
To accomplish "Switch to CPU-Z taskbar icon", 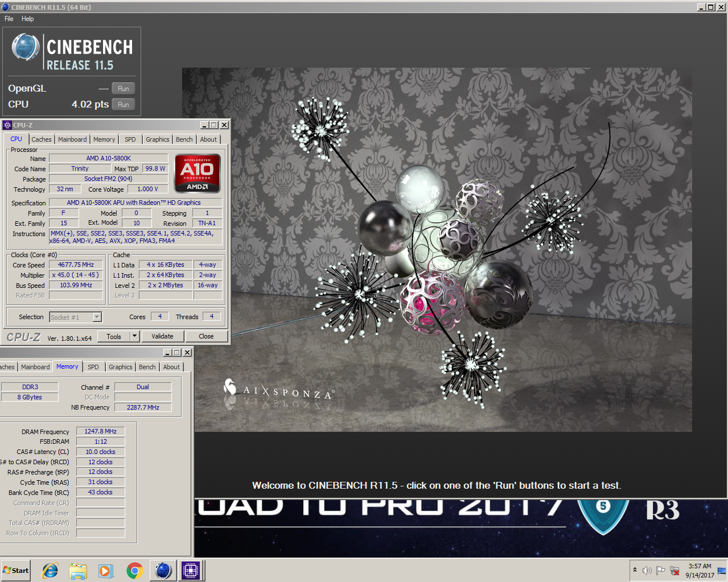I will [191, 570].
